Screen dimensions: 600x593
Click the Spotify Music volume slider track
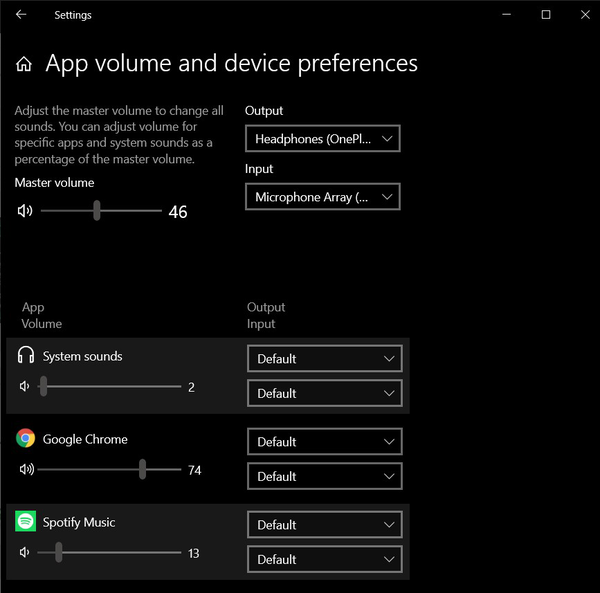(x=120, y=553)
